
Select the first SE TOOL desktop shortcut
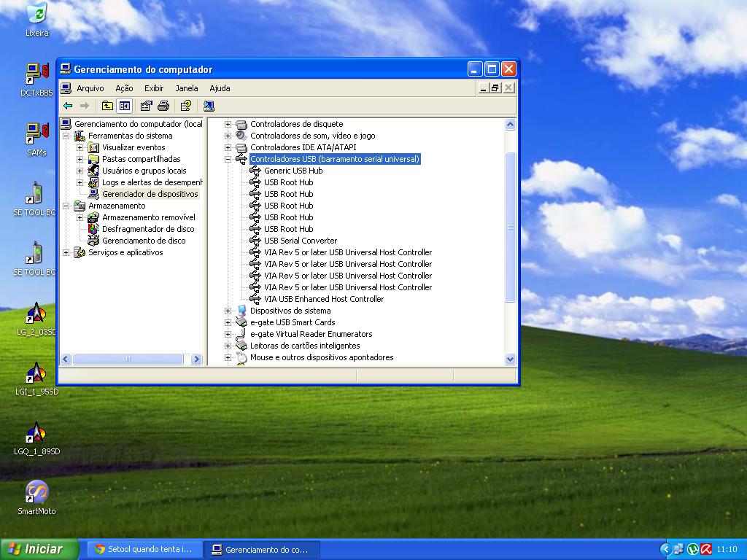point(34,199)
